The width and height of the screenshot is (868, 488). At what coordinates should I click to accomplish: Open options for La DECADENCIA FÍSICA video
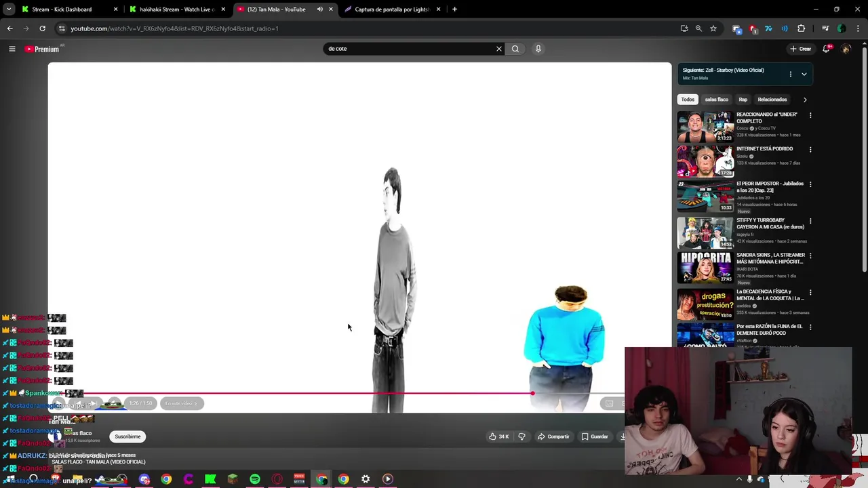pyautogui.click(x=810, y=293)
